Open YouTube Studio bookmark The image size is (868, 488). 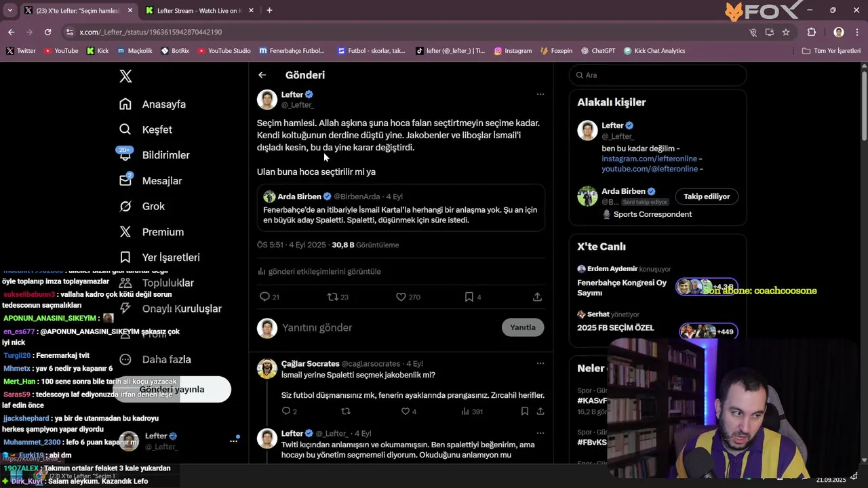click(224, 51)
